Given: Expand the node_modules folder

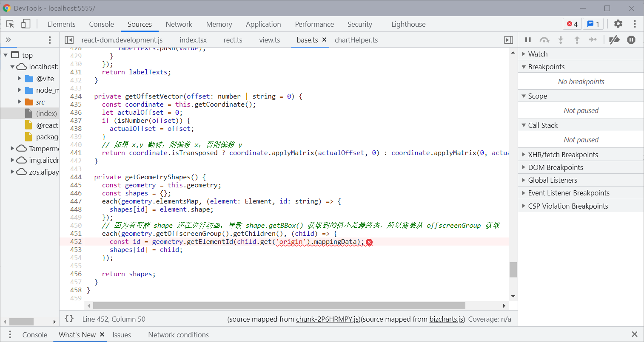Looking at the screenshot, I should point(19,90).
